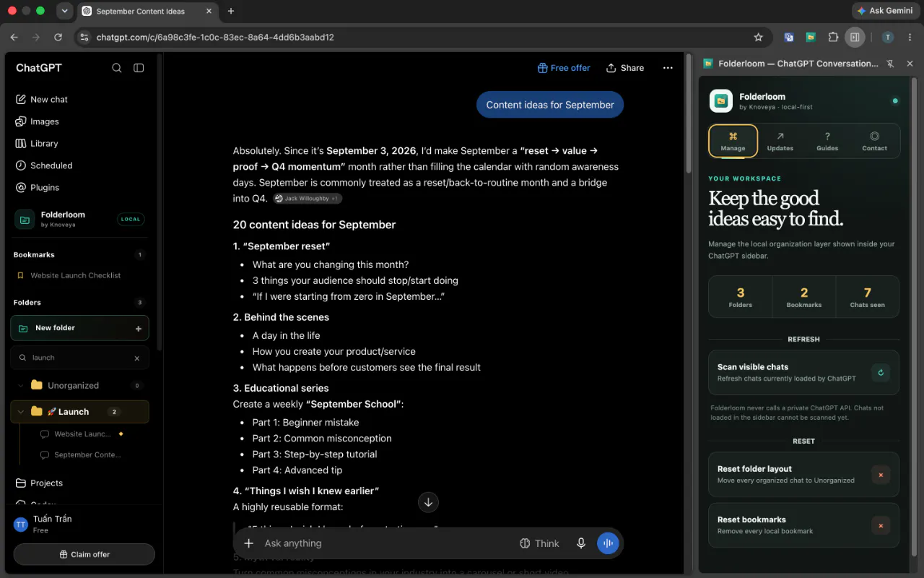This screenshot has width=924, height=578.
Task: Click the folder search field containing 'launch'
Action: click(79, 358)
